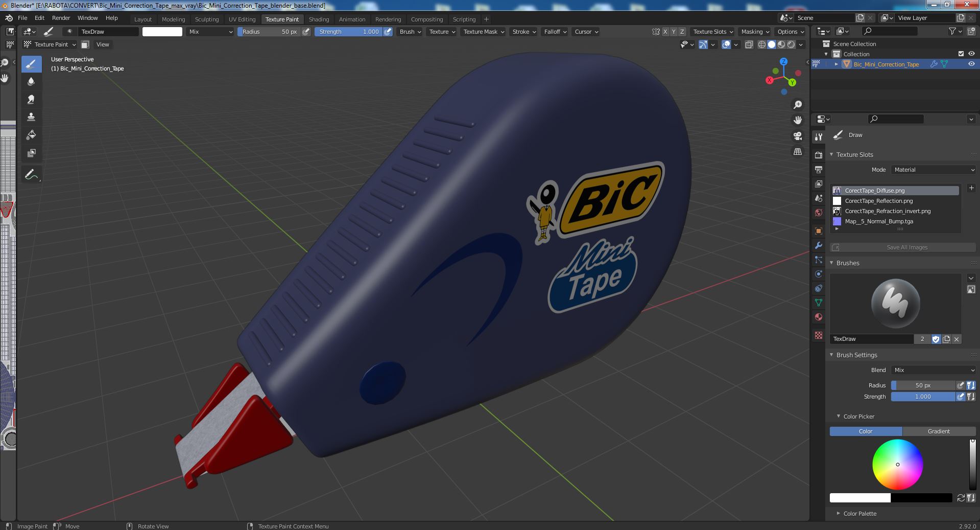Expand Bic_Mini_Correction_Tape in outliner tree
This screenshot has height=530, width=980.
point(836,64)
